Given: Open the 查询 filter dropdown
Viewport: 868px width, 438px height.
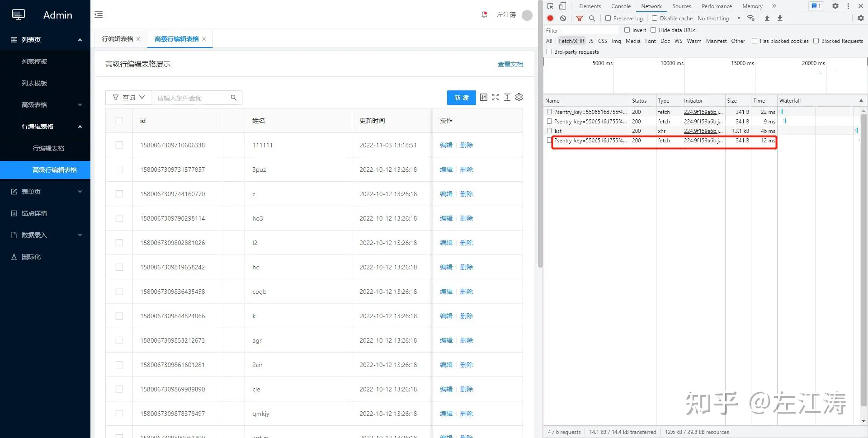Looking at the screenshot, I should pyautogui.click(x=129, y=98).
